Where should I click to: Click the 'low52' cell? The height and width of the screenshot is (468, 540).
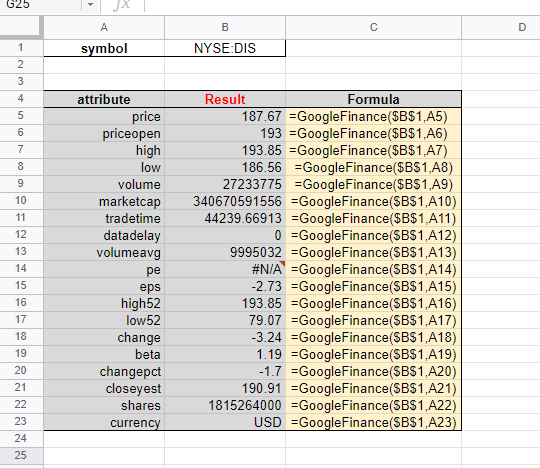click(x=104, y=320)
